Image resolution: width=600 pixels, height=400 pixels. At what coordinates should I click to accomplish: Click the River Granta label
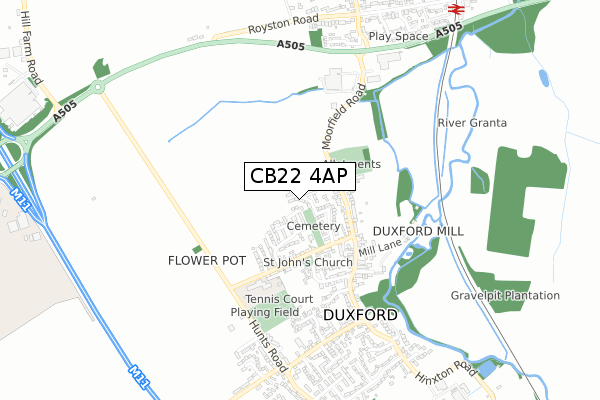click(x=472, y=123)
